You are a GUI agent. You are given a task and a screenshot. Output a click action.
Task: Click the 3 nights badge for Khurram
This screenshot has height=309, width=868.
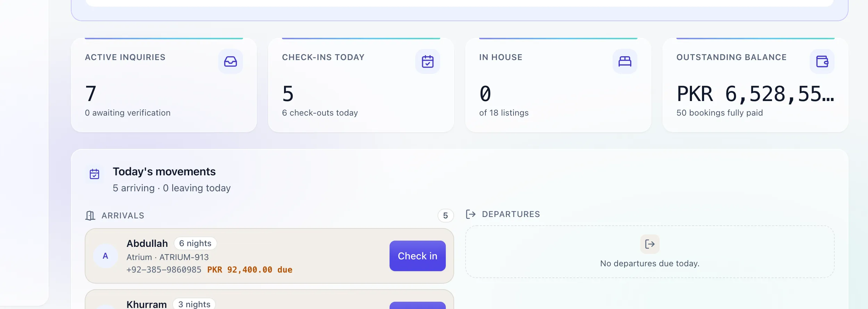[194, 304]
